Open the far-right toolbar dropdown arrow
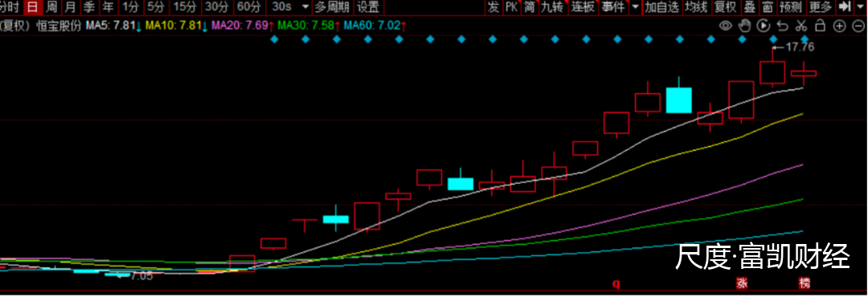This screenshot has height=297, width=868. pyautogui.click(x=860, y=7)
